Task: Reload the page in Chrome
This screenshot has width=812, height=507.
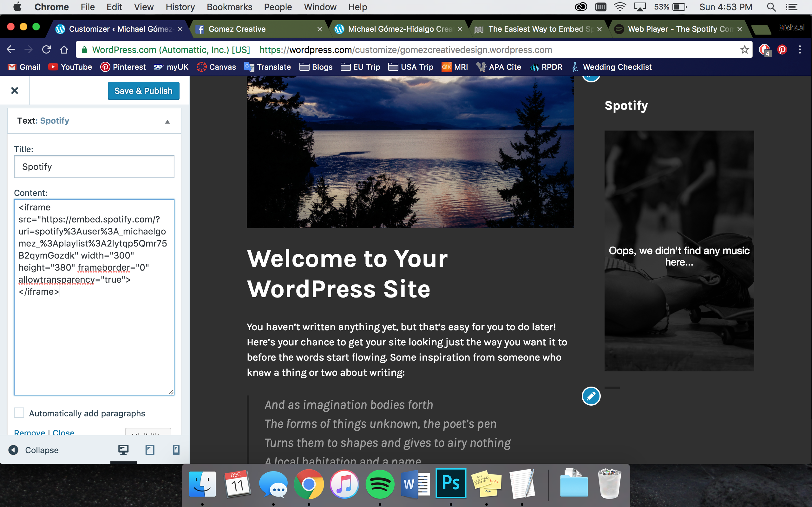Action: pyautogui.click(x=46, y=50)
